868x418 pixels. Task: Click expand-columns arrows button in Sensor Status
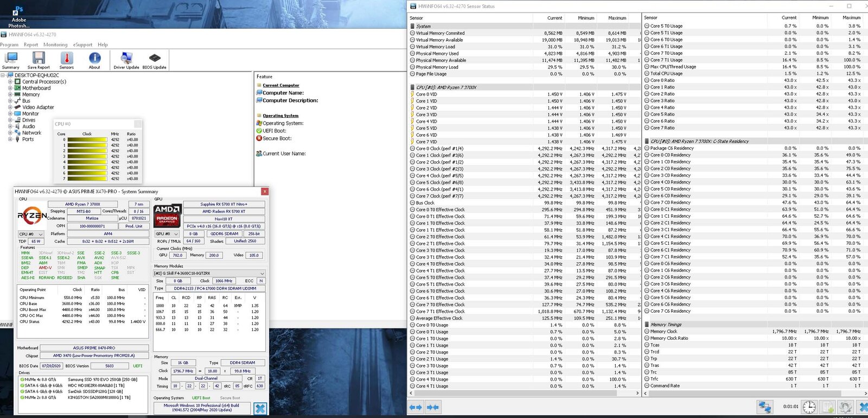(416, 407)
